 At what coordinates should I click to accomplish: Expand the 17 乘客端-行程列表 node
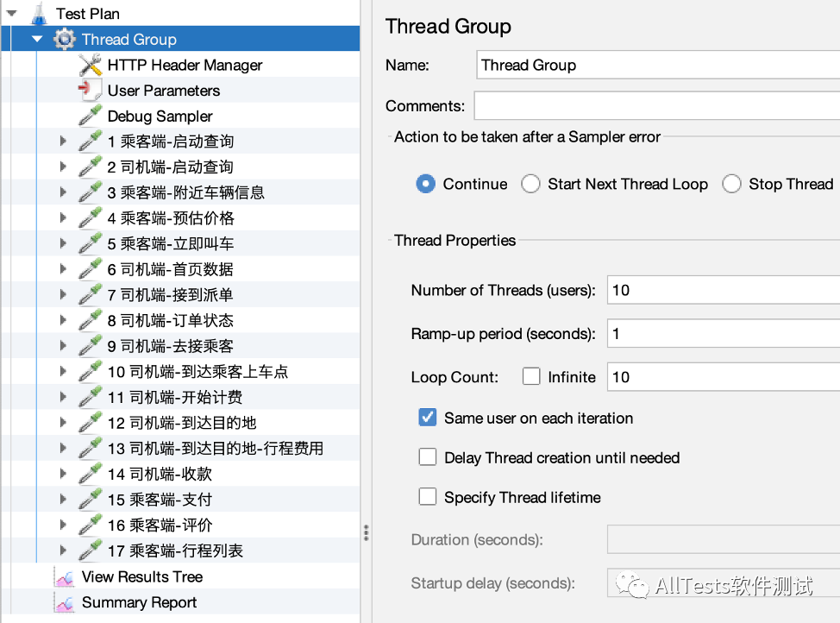pos(63,551)
